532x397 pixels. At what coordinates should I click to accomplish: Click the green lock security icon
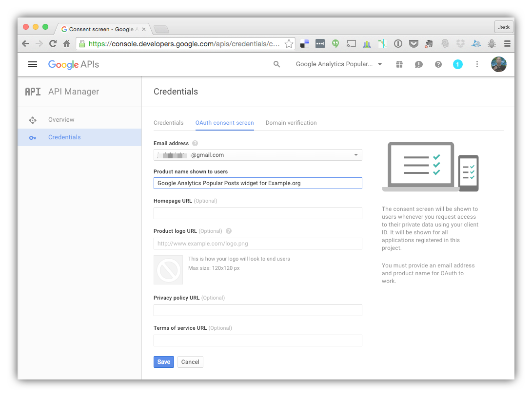pos(82,44)
